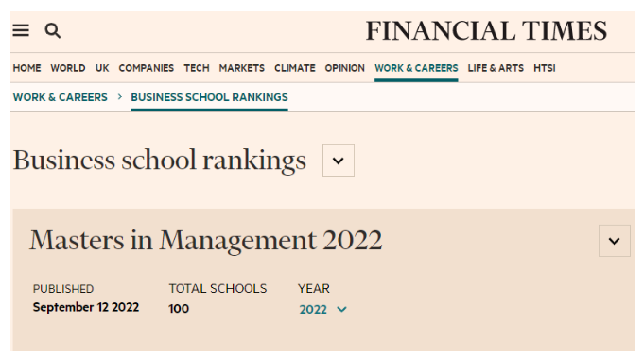
Task: Open the LIFE & ARTS section
Action: (x=496, y=68)
